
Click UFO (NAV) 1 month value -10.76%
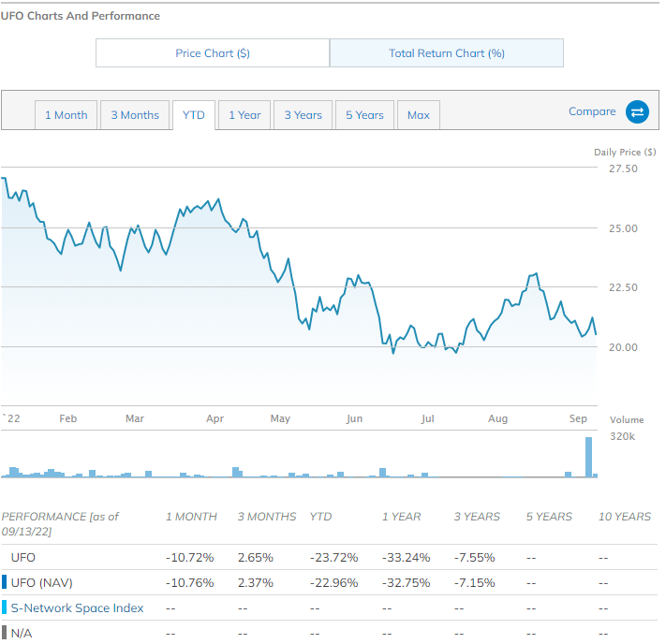pyautogui.click(x=190, y=582)
